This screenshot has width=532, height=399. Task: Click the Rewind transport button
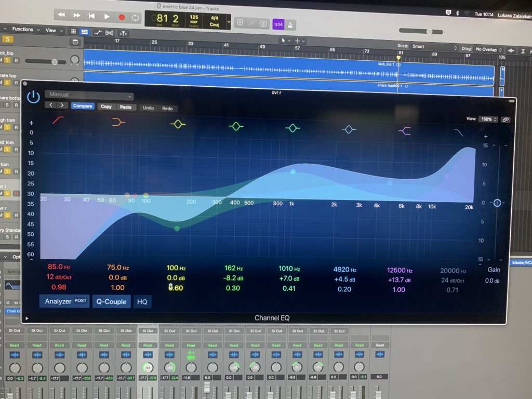coord(61,15)
